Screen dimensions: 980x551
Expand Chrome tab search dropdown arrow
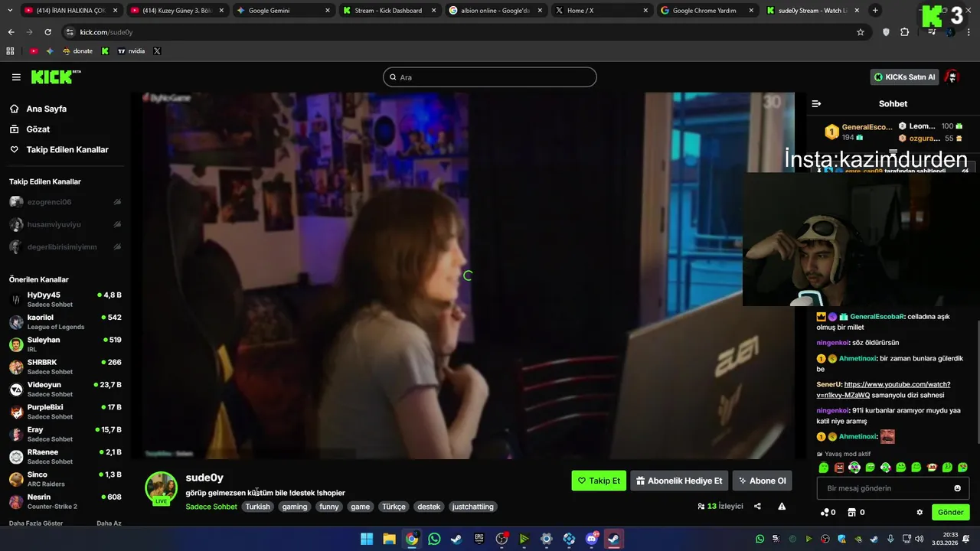pyautogui.click(x=11, y=11)
